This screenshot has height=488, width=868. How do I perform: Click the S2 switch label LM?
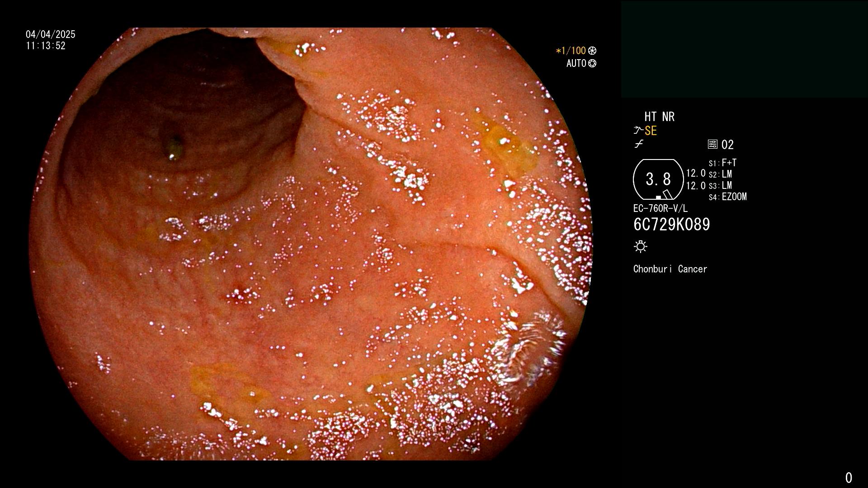pyautogui.click(x=727, y=174)
